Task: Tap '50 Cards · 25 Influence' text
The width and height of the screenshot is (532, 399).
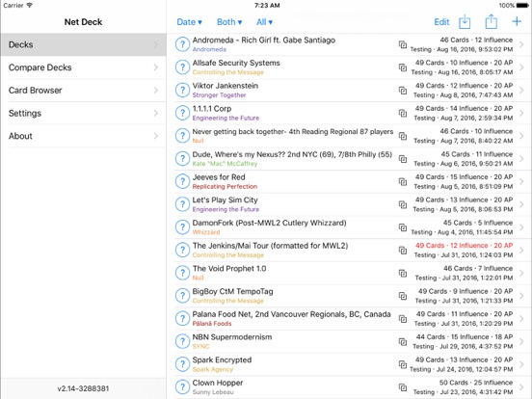Action: coord(476,383)
